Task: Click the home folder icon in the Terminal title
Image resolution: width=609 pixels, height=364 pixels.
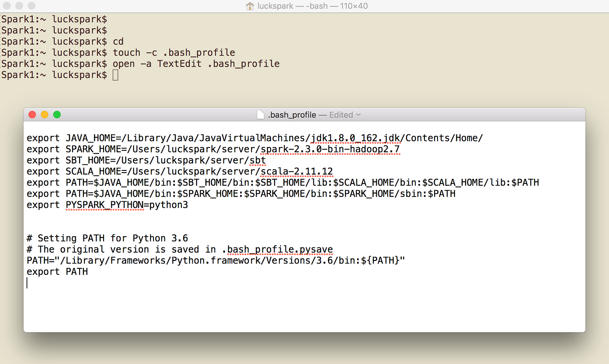Action: click(250, 6)
